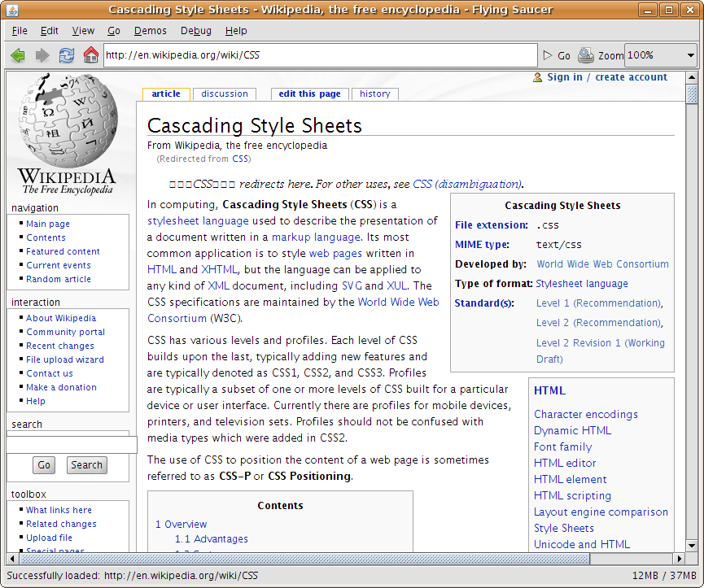This screenshot has height=588, width=704.
Task: Open the Main page link
Action: (x=47, y=224)
